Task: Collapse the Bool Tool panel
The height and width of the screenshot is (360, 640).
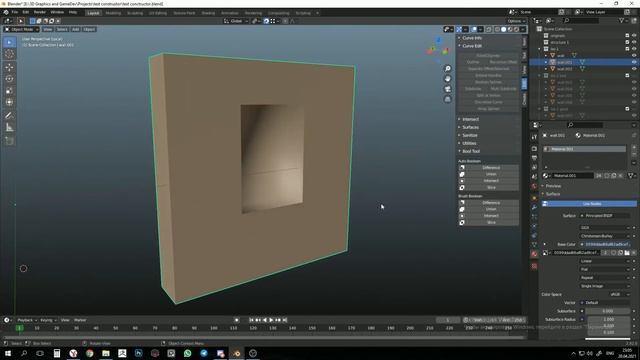Action: point(471,151)
